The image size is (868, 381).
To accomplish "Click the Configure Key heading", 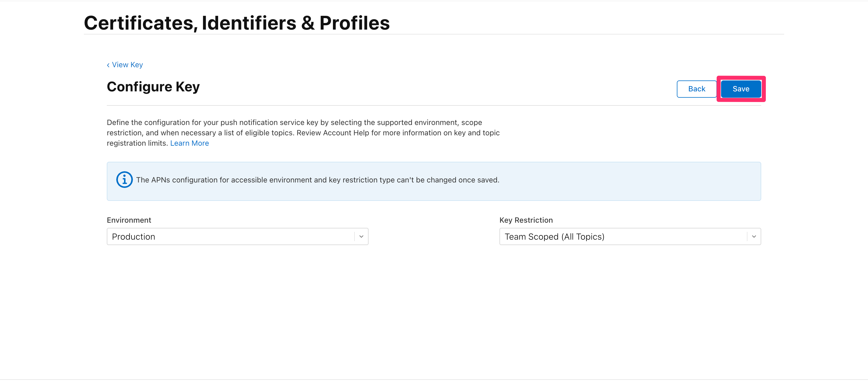I will tap(153, 87).
